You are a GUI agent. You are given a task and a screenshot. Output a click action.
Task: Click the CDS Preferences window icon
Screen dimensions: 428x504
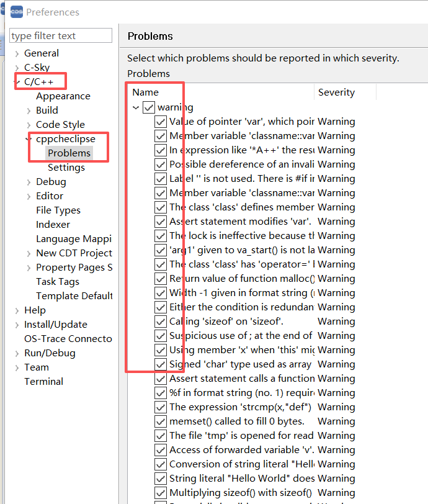(x=17, y=12)
